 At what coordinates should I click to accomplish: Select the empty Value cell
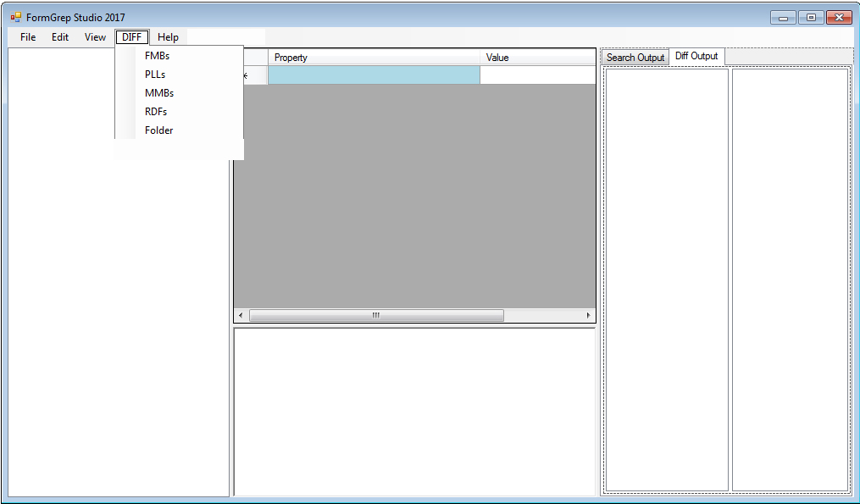click(x=537, y=75)
